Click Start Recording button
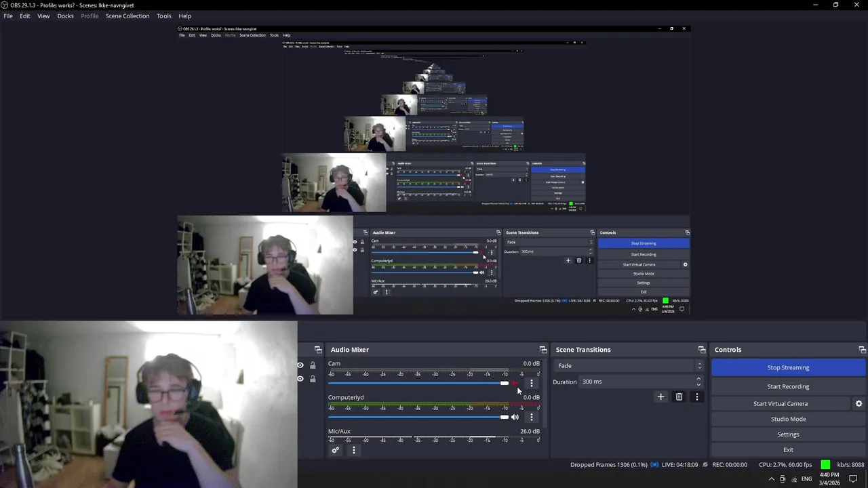The height and width of the screenshot is (488, 868). pyautogui.click(x=788, y=386)
